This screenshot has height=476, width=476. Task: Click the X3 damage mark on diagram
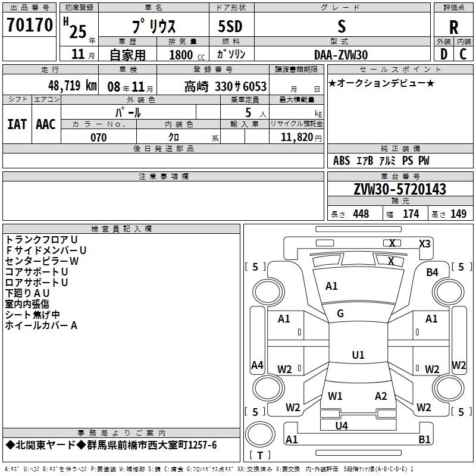coord(424,243)
